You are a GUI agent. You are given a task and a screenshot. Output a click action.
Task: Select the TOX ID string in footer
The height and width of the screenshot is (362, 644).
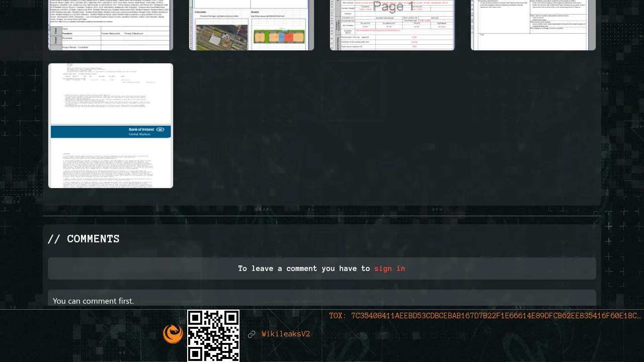(496, 316)
